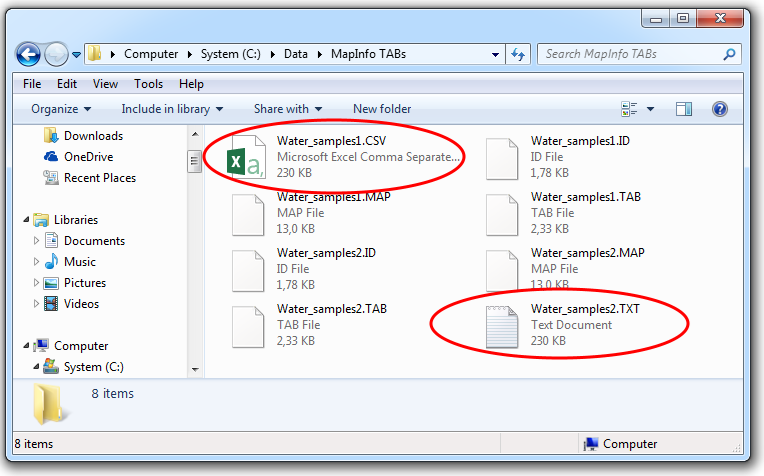The width and height of the screenshot is (764, 476).
Task: Click the Back navigation arrow button
Action: click(x=28, y=54)
